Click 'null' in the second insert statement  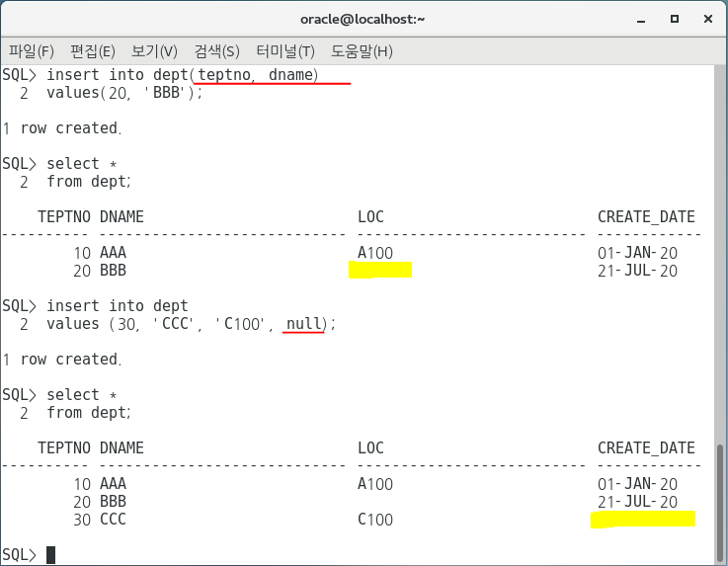[303, 324]
